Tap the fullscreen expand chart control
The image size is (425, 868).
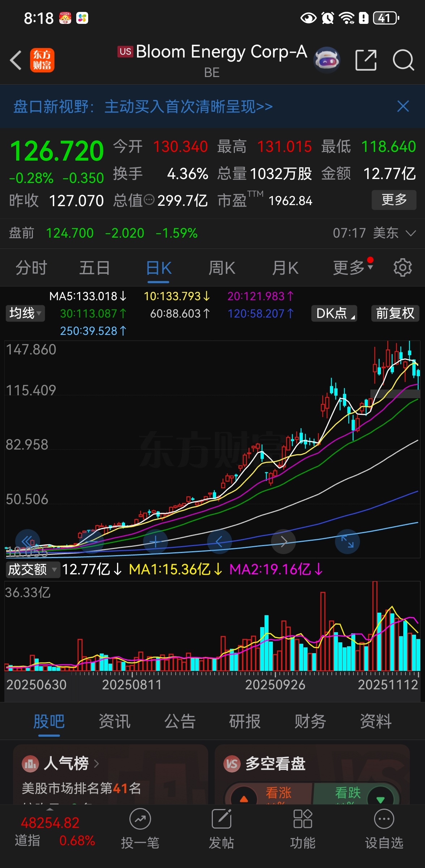pyautogui.click(x=348, y=541)
